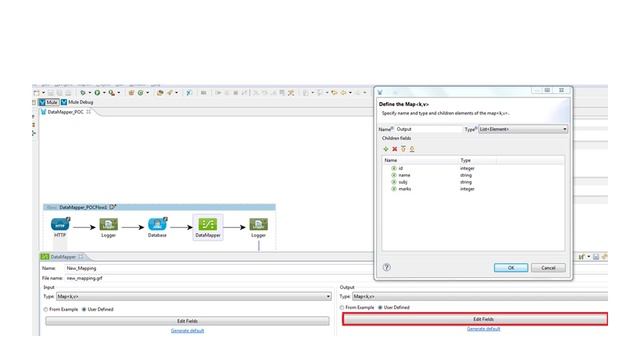Click the name field row
The image size is (640, 360).
point(473,175)
